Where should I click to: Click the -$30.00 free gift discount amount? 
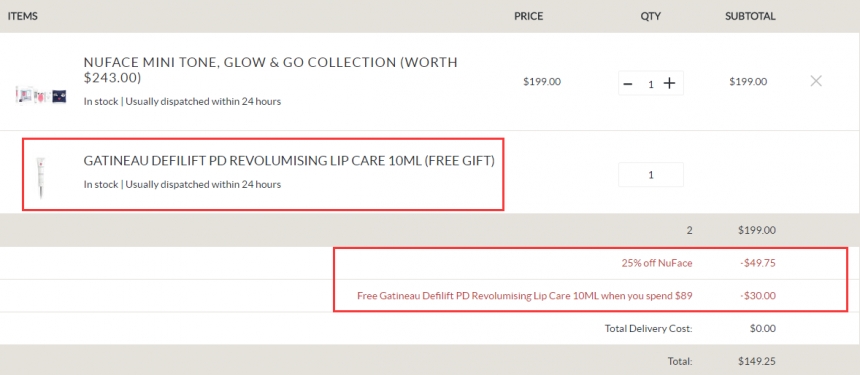(x=757, y=296)
